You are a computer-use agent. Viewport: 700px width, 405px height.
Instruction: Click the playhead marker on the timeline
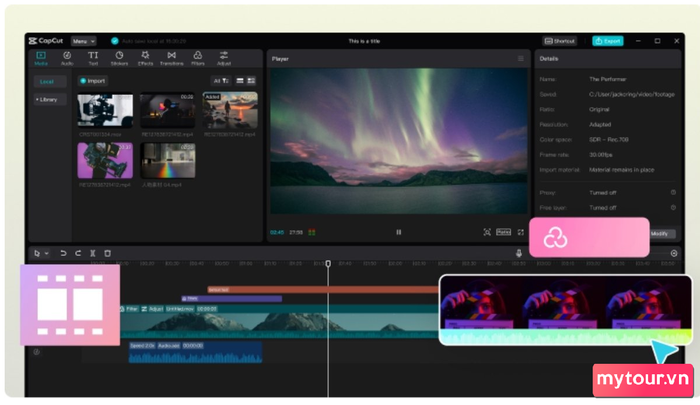(x=328, y=263)
